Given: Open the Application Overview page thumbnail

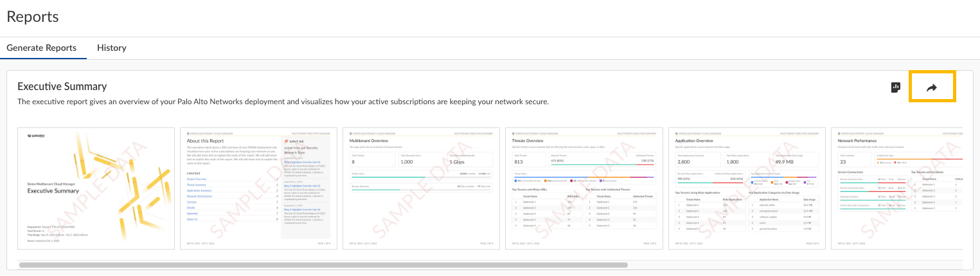Looking at the screenshot, I should coord(747,188).
